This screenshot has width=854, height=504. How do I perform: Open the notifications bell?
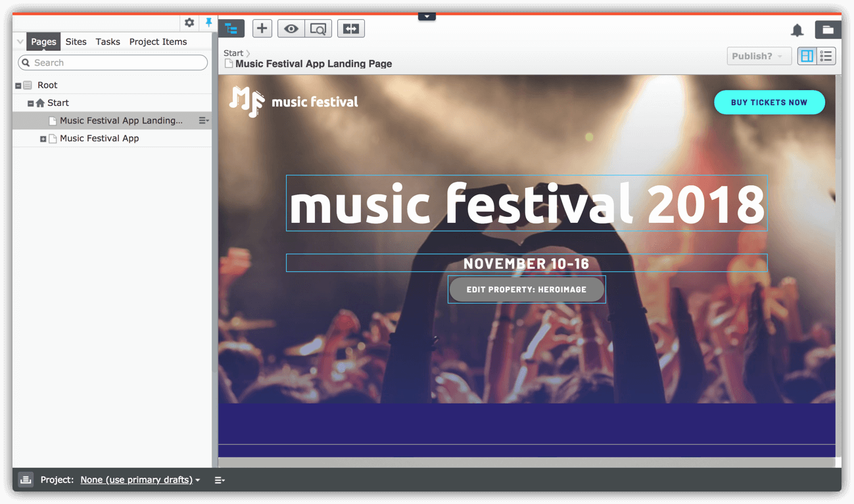[x=797, y=30]
